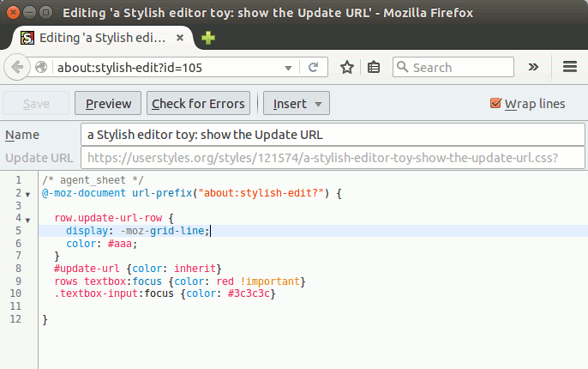Open a new tab with the green plus
Screen dimensions: 588x369
point(208,38)
